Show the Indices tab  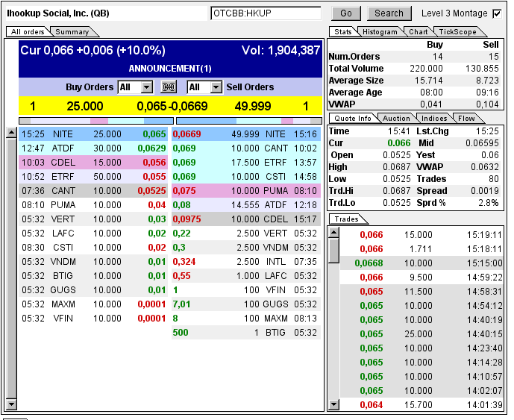[x=434, y=118]
